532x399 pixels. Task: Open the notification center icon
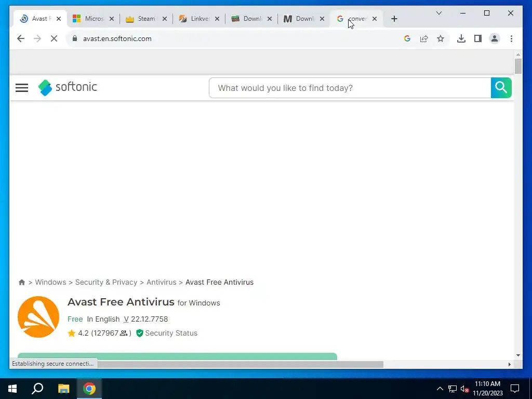[515, 389]
